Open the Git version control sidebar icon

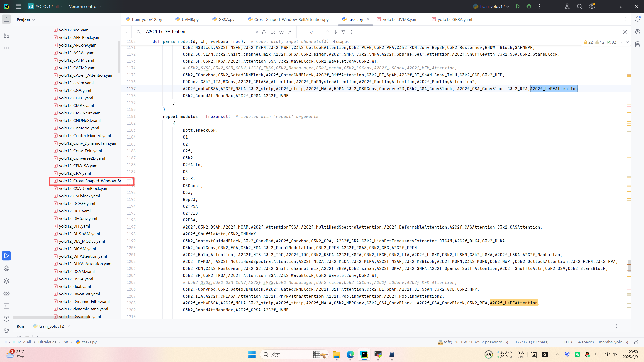[6, 331]
